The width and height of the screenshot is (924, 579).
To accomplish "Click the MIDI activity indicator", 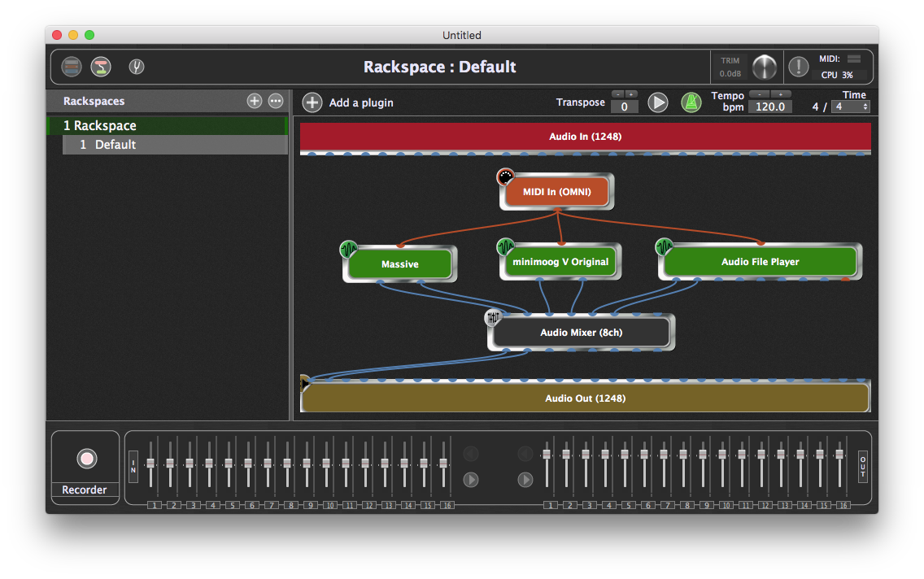I will coord(854,59).
